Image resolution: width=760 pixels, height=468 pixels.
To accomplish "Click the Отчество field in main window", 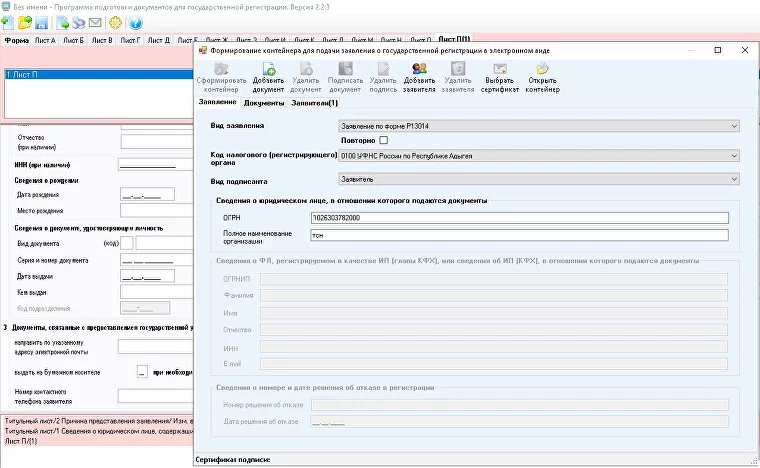I will click(157, 141).
